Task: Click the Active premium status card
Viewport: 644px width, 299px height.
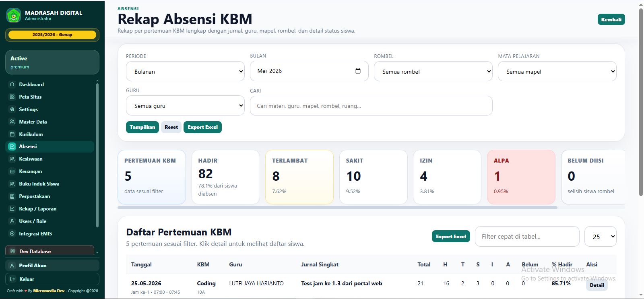Action: 52,62
